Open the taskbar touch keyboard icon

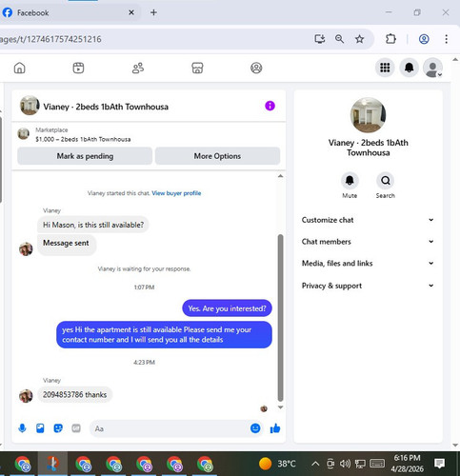(377, 464)
